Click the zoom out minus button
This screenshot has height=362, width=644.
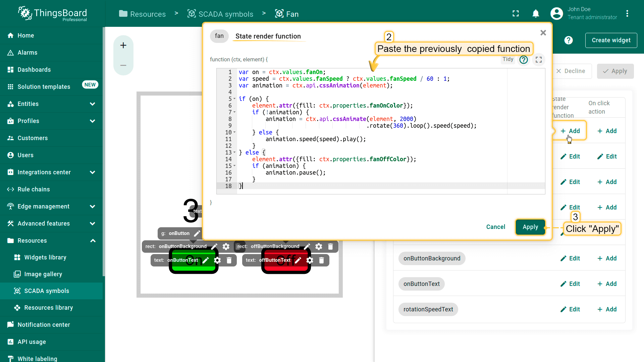click(x=123, y=65)
